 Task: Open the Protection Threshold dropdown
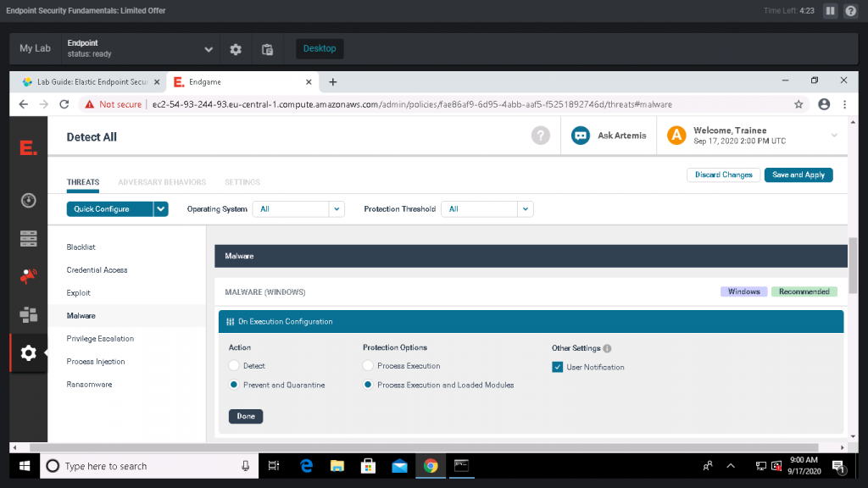coord(487,209)
